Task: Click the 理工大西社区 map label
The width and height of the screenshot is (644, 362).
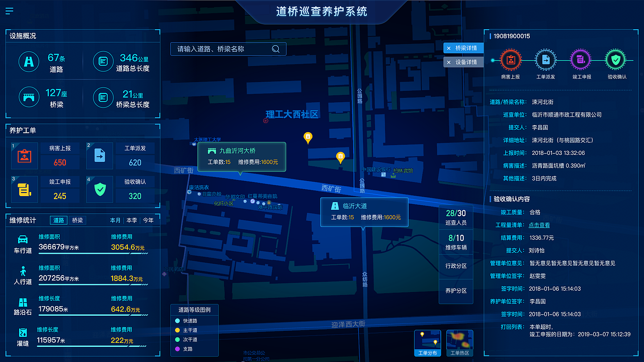Action: click(292, 115)
